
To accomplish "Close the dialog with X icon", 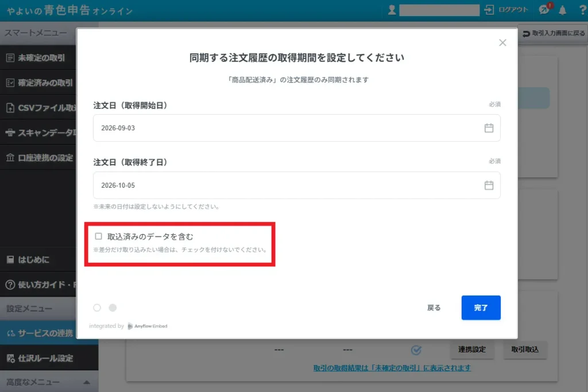I will (502, 42).
